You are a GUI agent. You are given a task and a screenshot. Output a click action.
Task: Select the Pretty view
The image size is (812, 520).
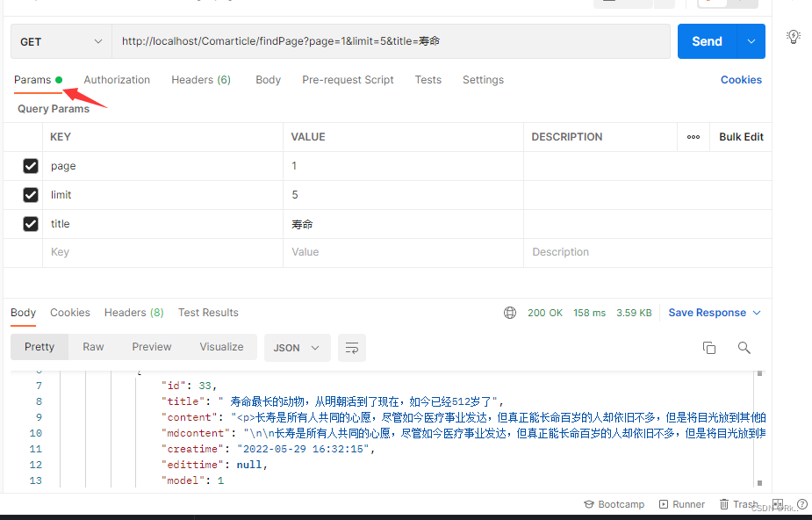40,347
